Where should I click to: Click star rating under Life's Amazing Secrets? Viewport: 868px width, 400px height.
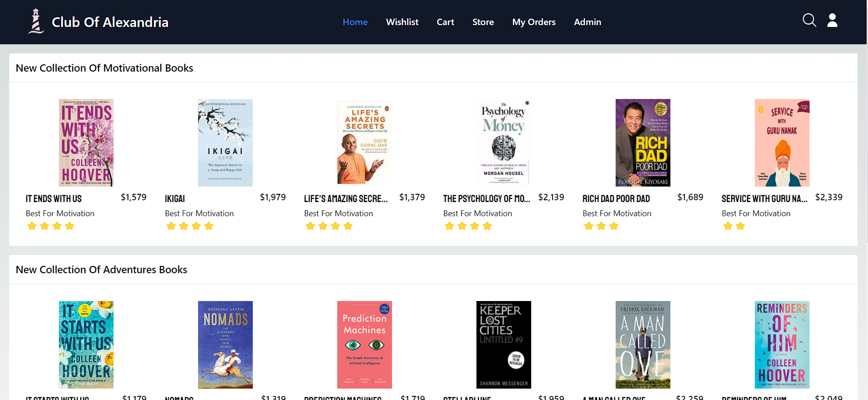[329, 226]
